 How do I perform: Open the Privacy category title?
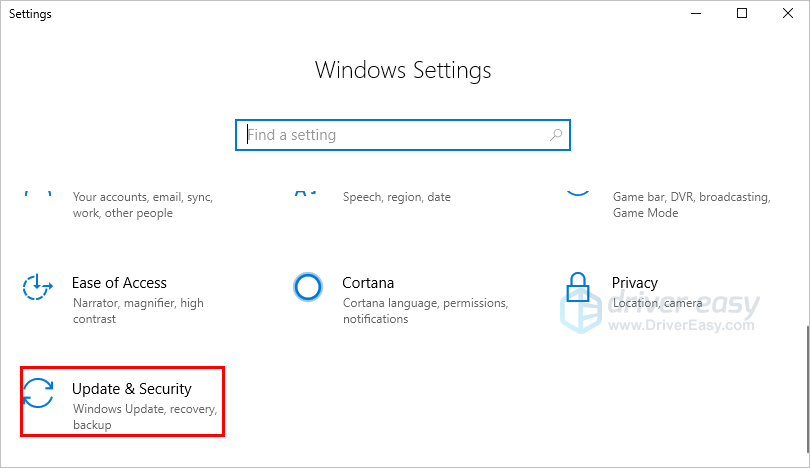[635, 283]
